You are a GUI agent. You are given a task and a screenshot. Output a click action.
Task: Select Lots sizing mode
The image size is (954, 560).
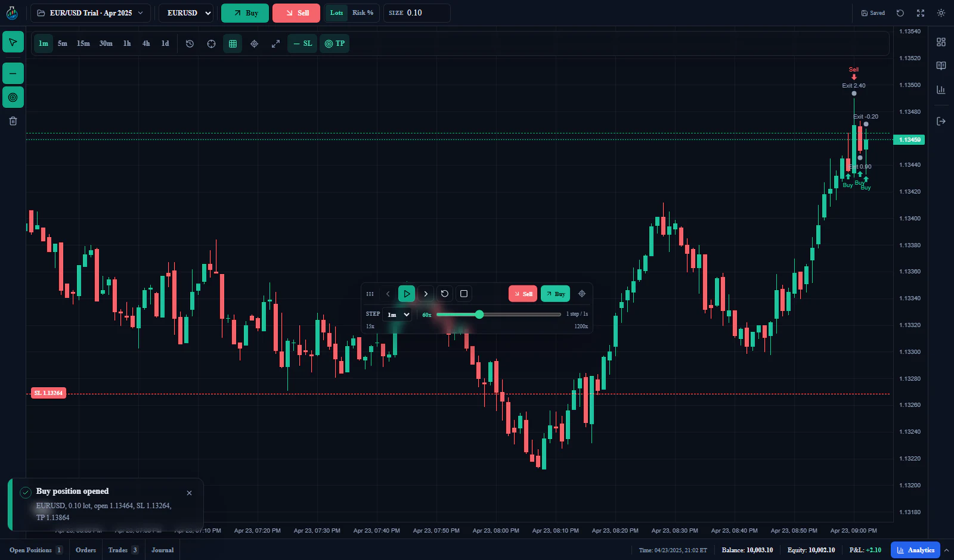point(337,13)
